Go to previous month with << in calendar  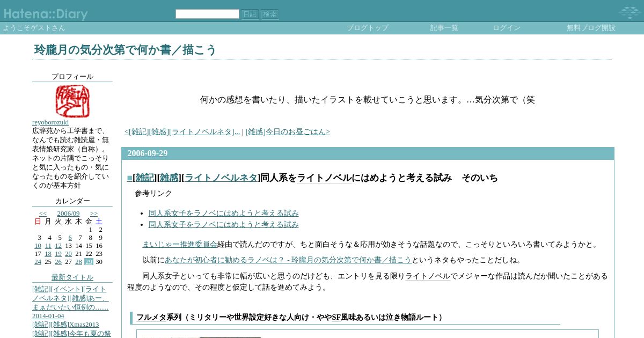(43, 214)
